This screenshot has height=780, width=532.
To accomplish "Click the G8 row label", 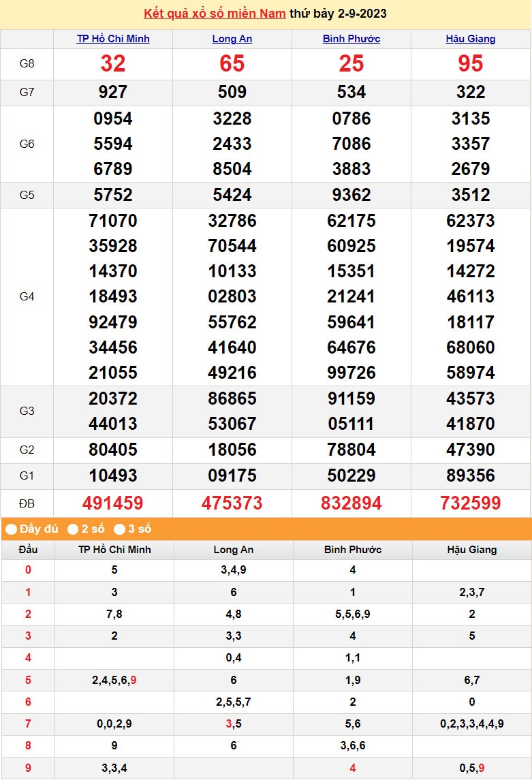I will [x=27, y=64].
